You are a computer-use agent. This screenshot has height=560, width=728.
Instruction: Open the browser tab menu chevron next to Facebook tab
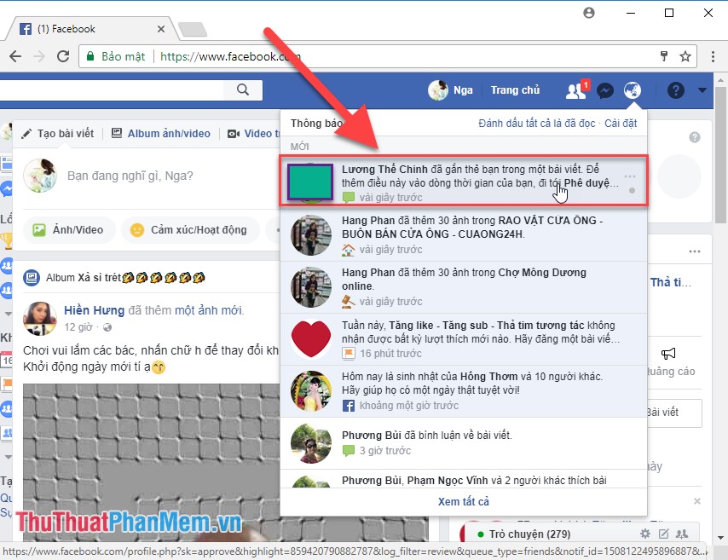(160, 28)
